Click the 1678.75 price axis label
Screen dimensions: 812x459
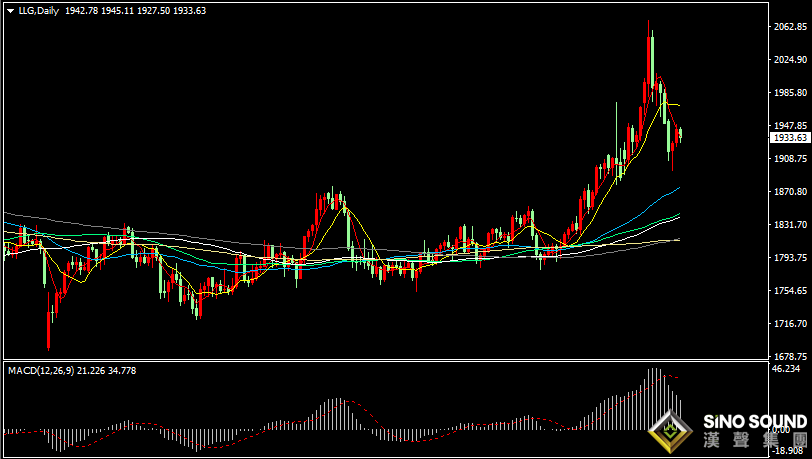[791, 356]
